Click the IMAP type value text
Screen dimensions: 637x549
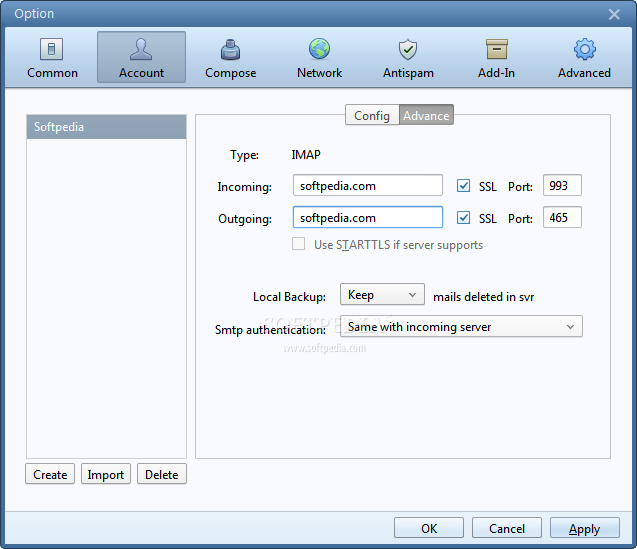click(x=306, y=155)
